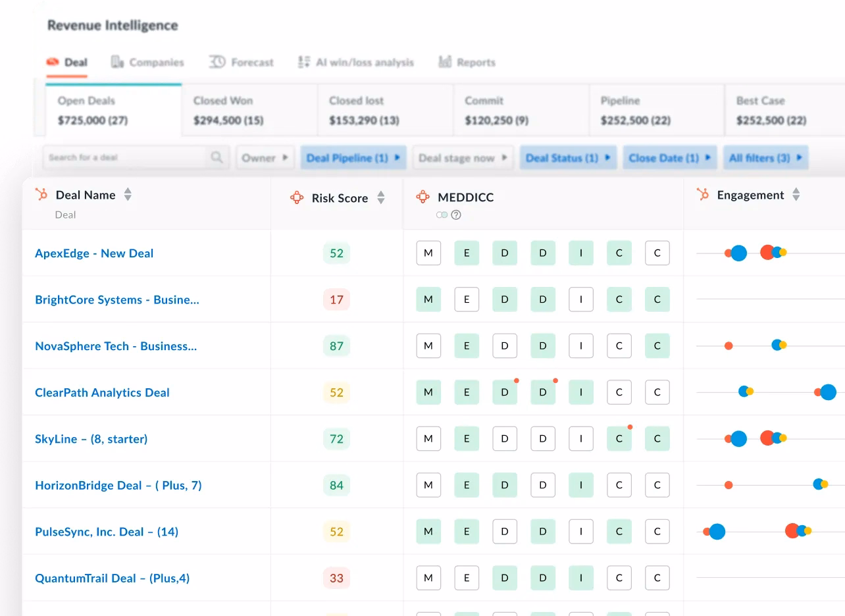Select the Closed Won summary tab
Image resolution: width=845 pixels, height=616 pixels.
pyautogui.click(x=249, y=111)
